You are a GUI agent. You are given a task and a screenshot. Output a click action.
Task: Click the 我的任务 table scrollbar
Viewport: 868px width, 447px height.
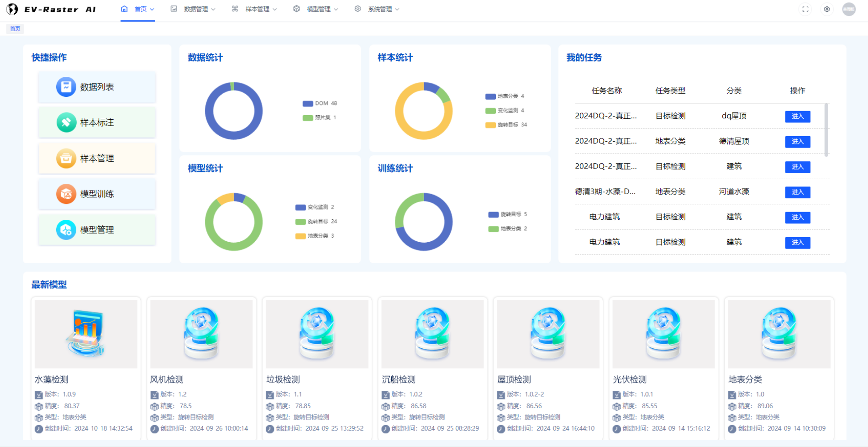pos(826,130)
